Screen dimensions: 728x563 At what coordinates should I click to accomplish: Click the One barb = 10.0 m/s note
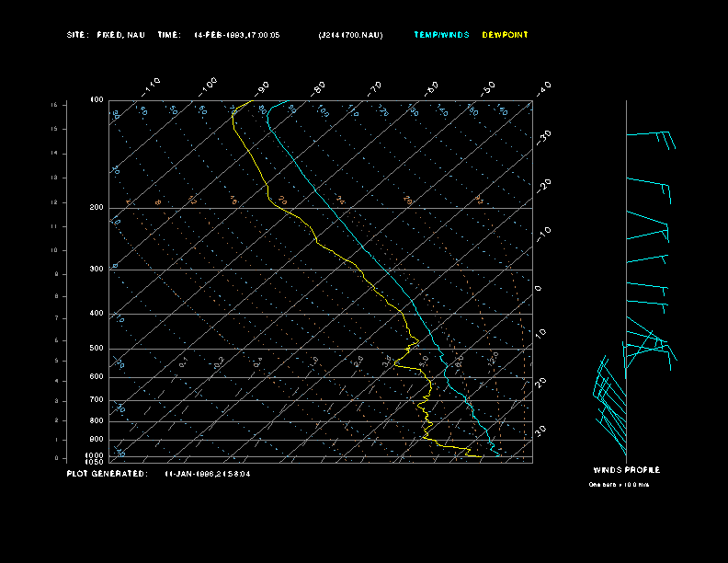coord(619,485)
